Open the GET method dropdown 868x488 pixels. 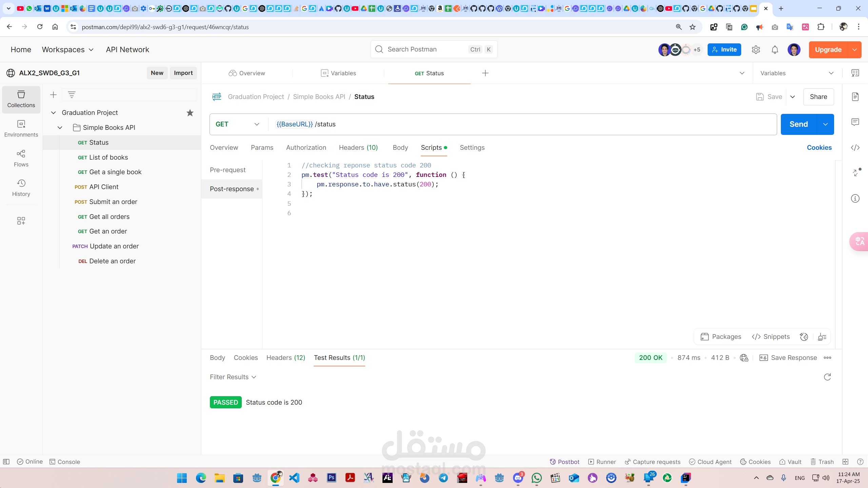click(x=238, y=124)
